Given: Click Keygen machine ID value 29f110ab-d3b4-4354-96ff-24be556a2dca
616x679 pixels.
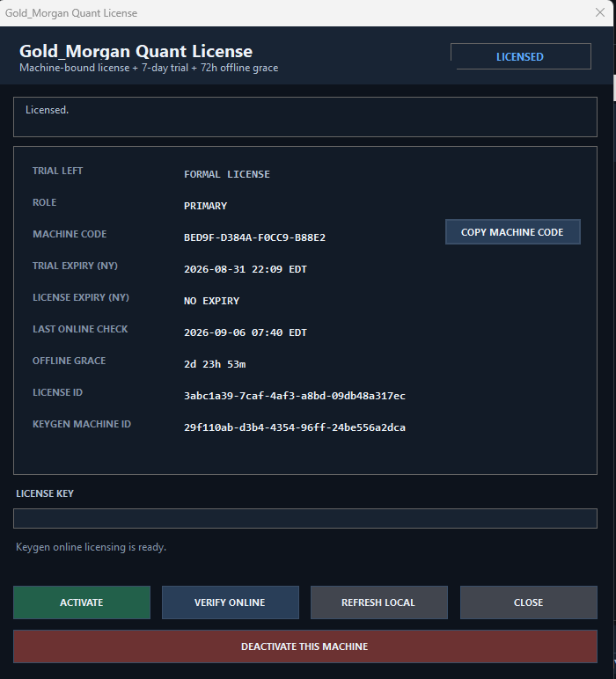Looking at the screenshot, I should point(295,427).
